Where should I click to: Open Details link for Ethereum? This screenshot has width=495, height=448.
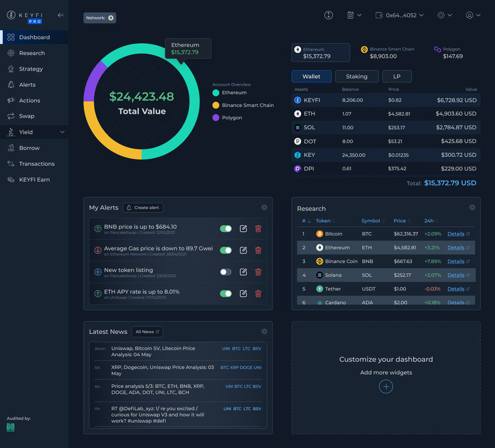[459, 248]
